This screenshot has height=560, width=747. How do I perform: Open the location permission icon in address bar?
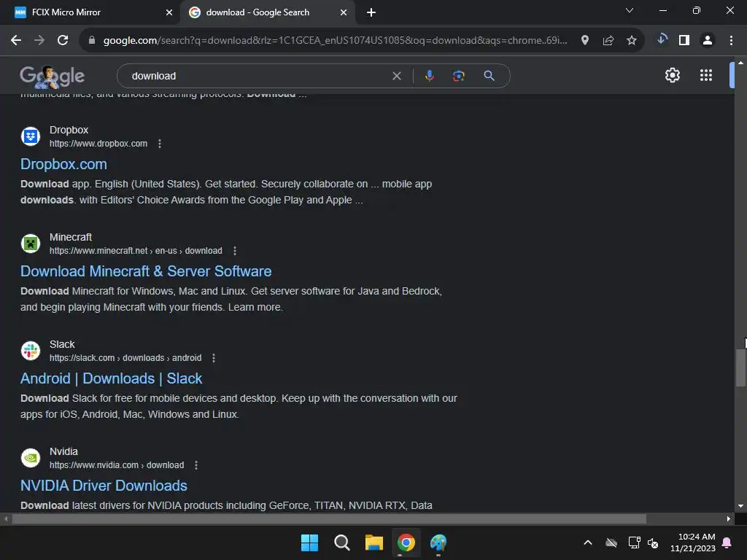pyautogui.click(x=585, y=41)
